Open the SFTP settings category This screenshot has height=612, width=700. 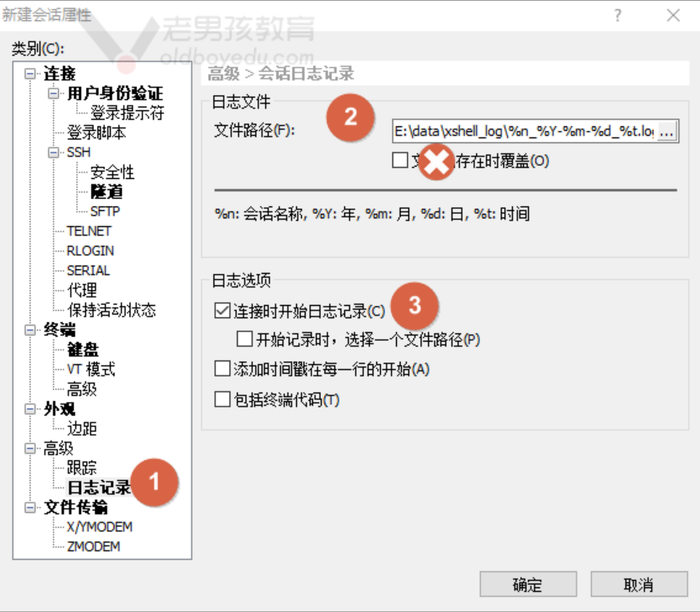pyautogui.click(x=105, y=211)
